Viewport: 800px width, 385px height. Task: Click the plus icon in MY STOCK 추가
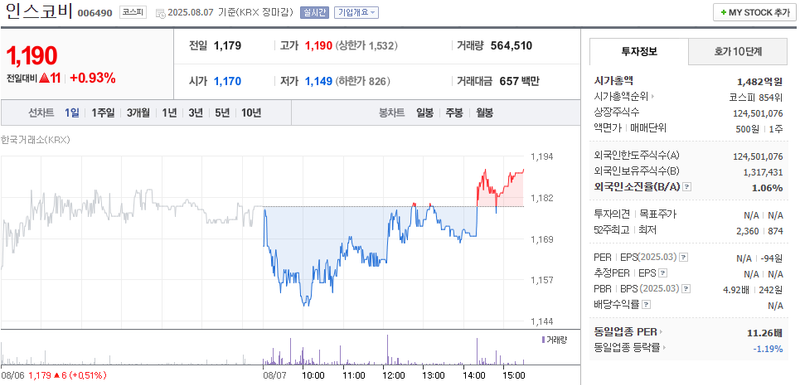pyautogui.click(x=723, y=13)
